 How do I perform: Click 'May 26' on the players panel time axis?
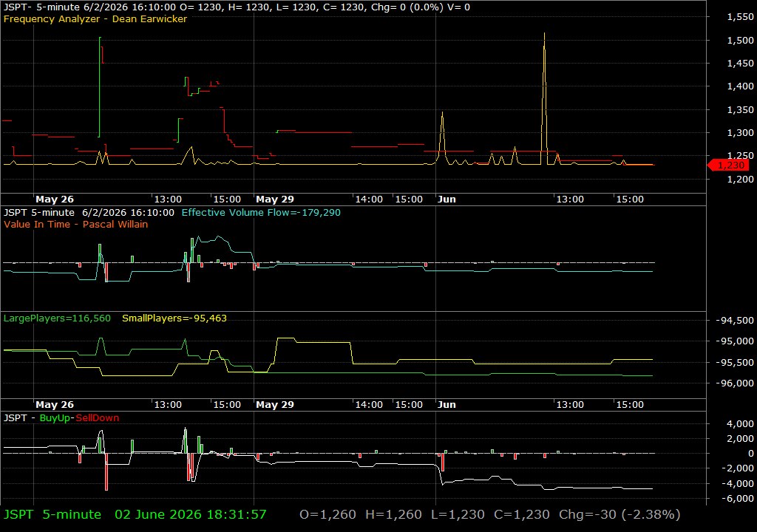click(x=55, y=405)
